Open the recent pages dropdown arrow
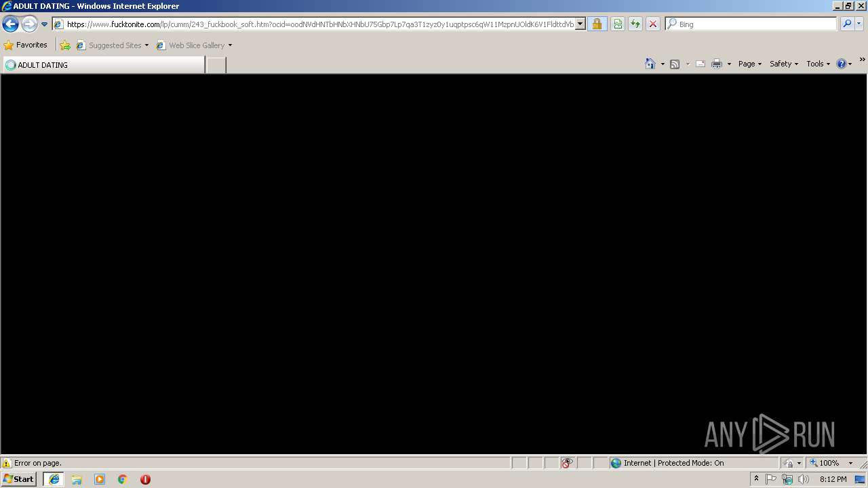The image size is (868, 488). [45, 24]
